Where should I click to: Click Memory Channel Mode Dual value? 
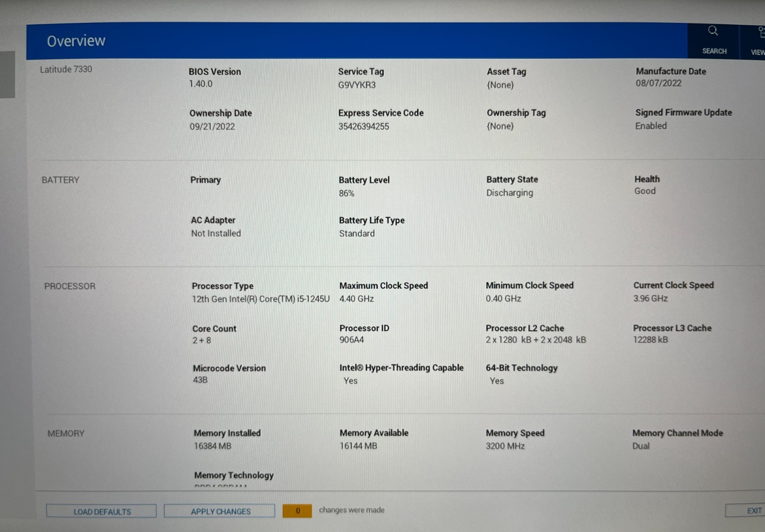coord(641,446)
